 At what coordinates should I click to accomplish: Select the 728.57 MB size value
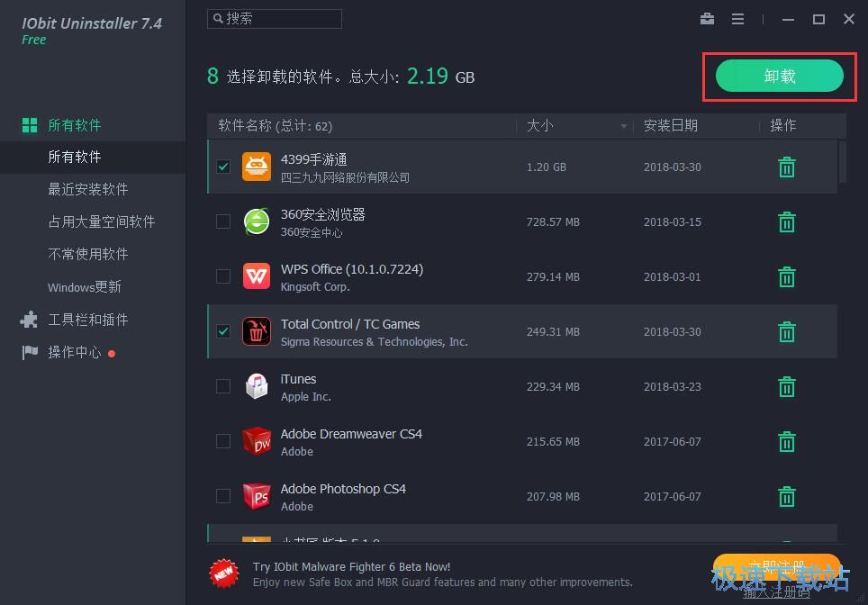coord(553,222)
